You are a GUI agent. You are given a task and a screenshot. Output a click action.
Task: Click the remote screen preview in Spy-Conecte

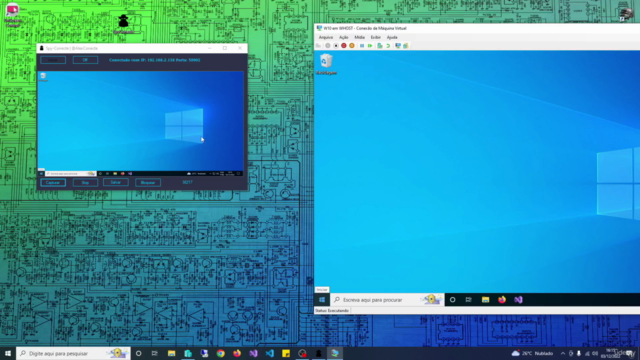pos(140,124)
